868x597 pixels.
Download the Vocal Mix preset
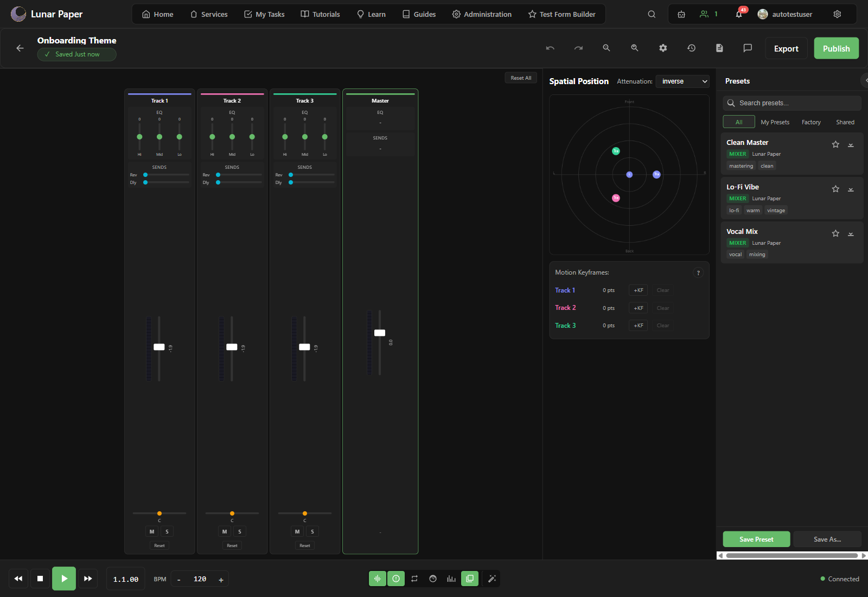tap(851, 233)
